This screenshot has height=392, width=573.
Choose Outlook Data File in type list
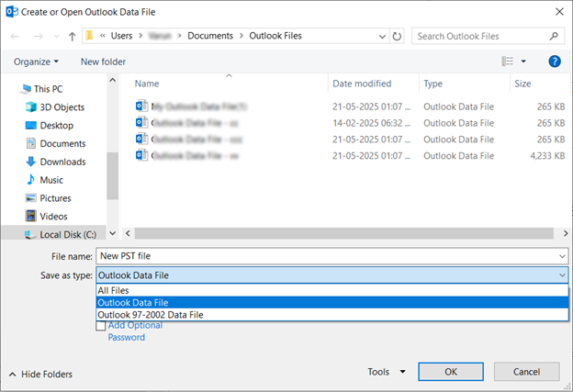click(x=331, y=303)
